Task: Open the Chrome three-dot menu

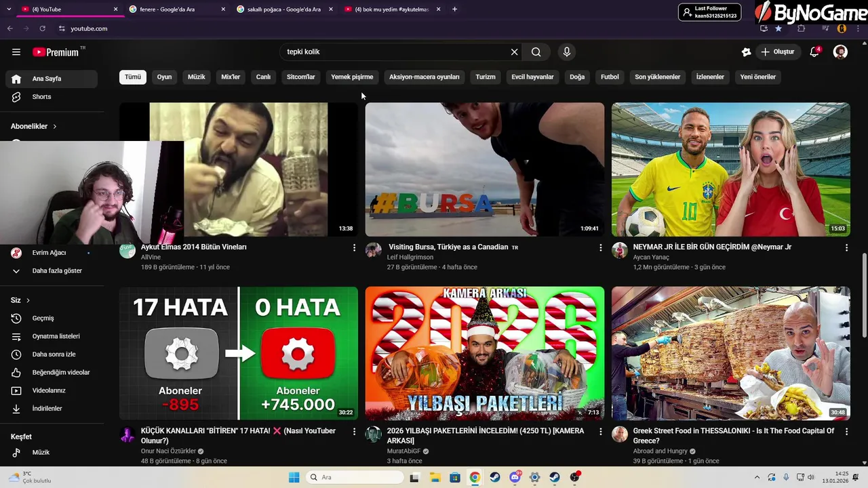Action: click(x=856, y=28)
